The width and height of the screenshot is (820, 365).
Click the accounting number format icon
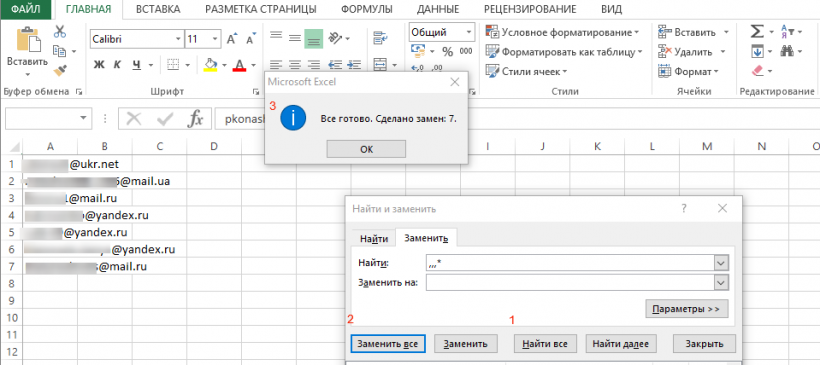tap(418, 51)
